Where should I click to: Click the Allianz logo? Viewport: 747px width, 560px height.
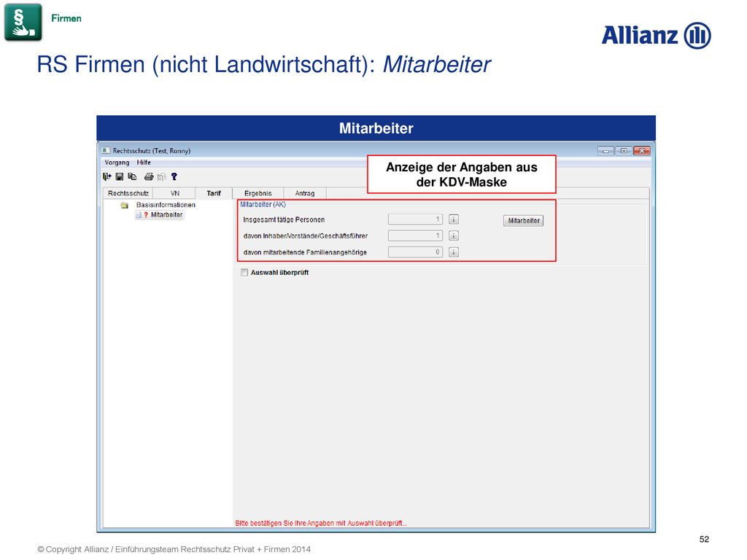click(656, 35)
